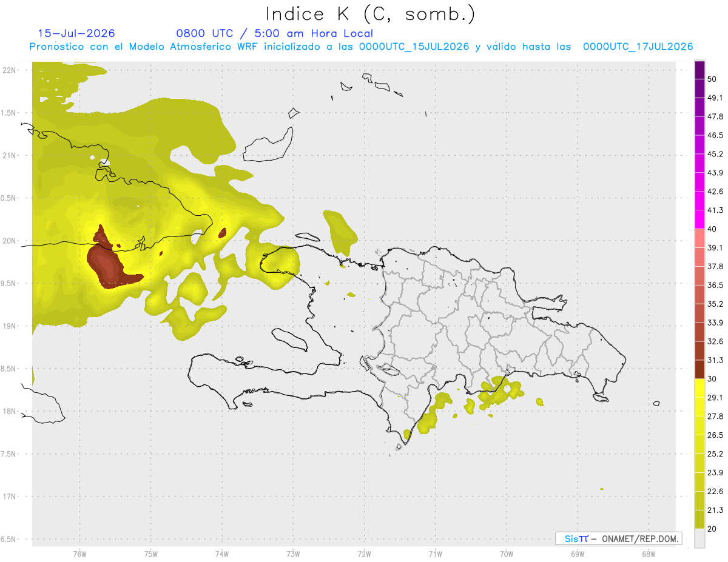Click the latitude label "9.5N"
Screen dimensions: 728x562
pyautogui.click(x=9, y=284)
